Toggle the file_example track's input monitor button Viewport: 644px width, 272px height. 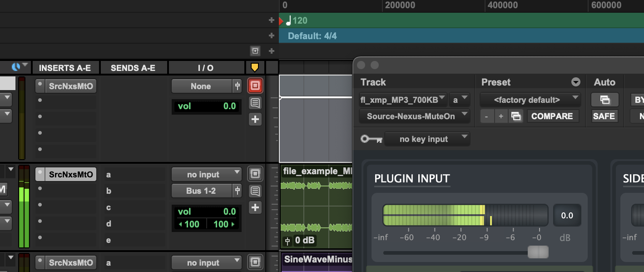(255, 174)
